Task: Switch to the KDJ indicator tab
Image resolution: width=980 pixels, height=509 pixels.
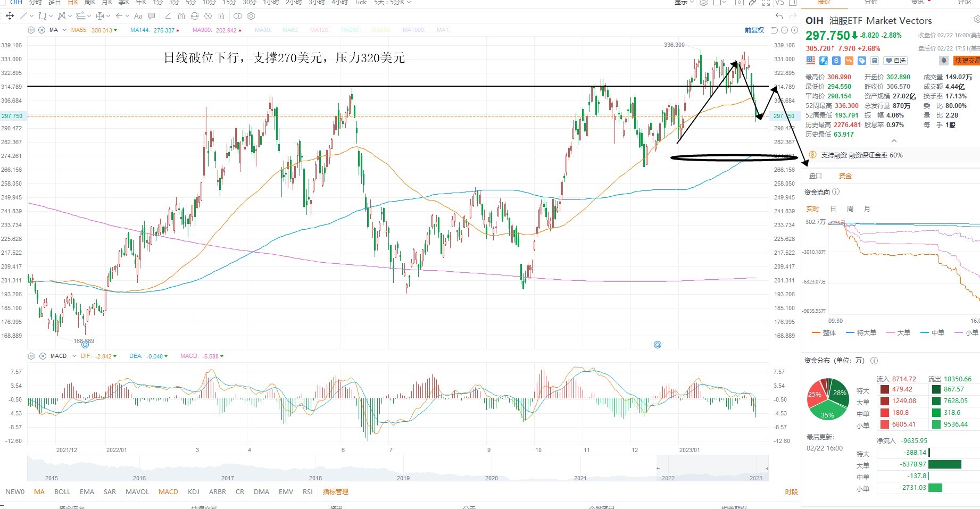Action: [x=194, y=491]
